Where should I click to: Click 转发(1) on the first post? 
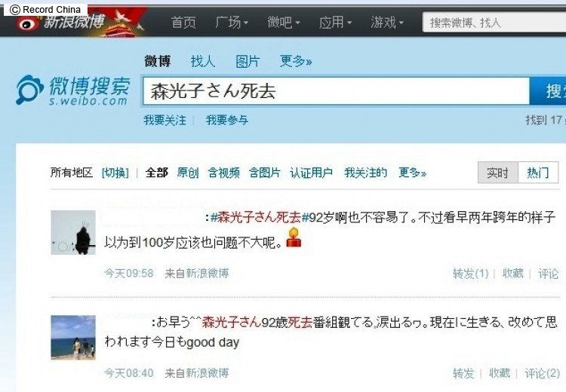pyautogui.click(x=471, y=274)
